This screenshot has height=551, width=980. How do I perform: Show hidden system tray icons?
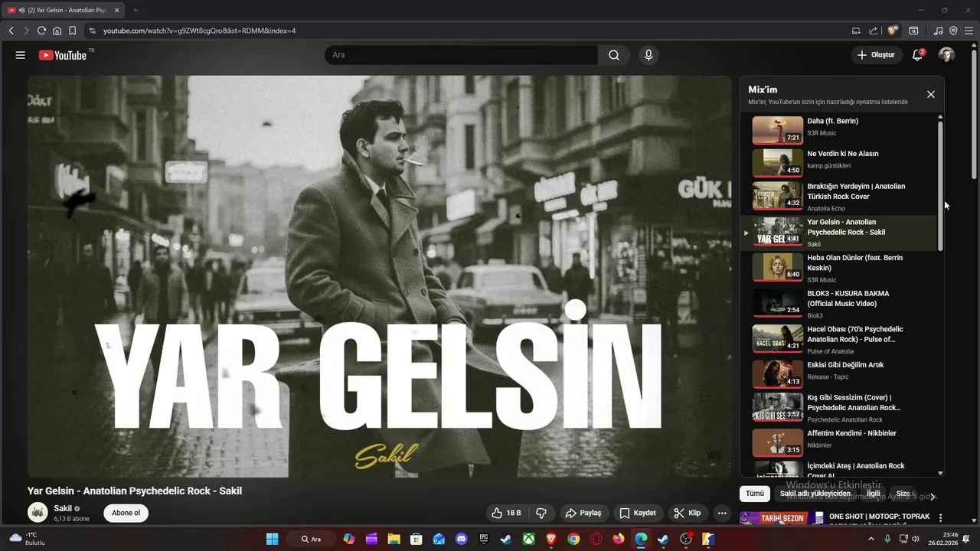tap(871, 539)
